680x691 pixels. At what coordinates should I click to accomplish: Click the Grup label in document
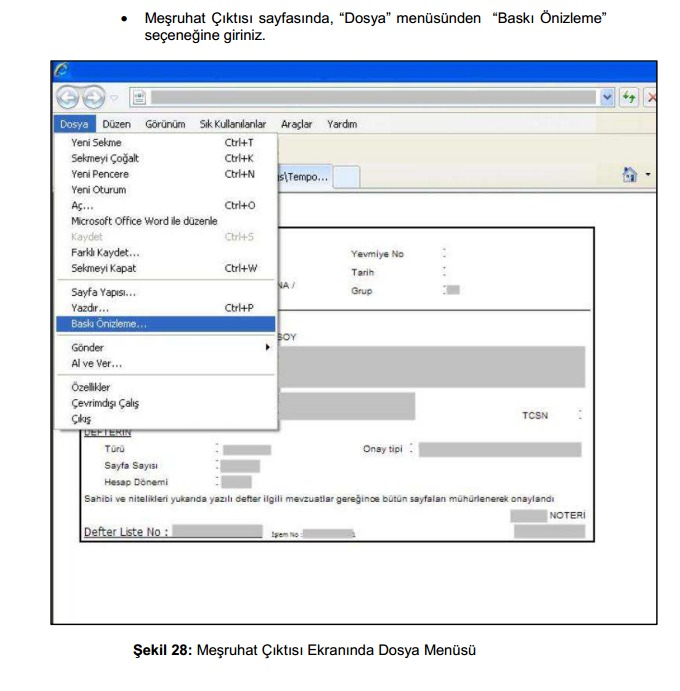click(x=362, y=291)
